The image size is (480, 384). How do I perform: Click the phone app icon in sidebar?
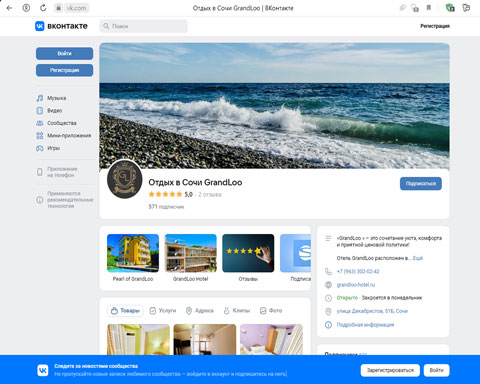pos(40,172)
